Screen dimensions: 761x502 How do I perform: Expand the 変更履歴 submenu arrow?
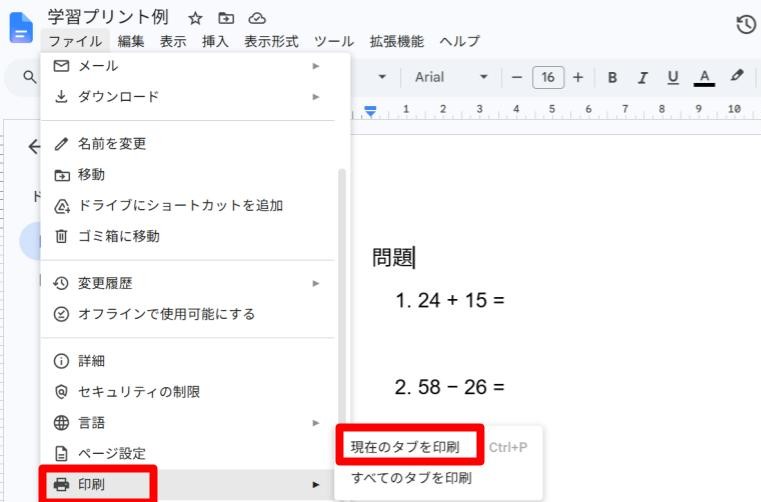pyautogui.click(x=316, y=283)
